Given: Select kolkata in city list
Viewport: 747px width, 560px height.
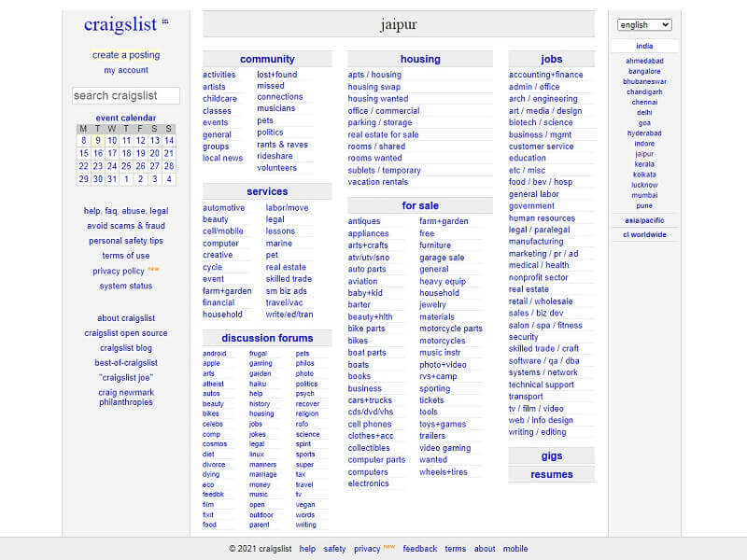Looking at the screenshot, I should pos(644,175).
